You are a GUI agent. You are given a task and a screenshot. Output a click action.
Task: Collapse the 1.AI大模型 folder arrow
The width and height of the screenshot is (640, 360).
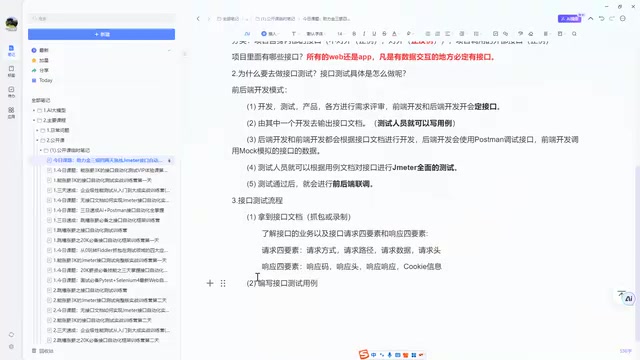pos(34,110)
